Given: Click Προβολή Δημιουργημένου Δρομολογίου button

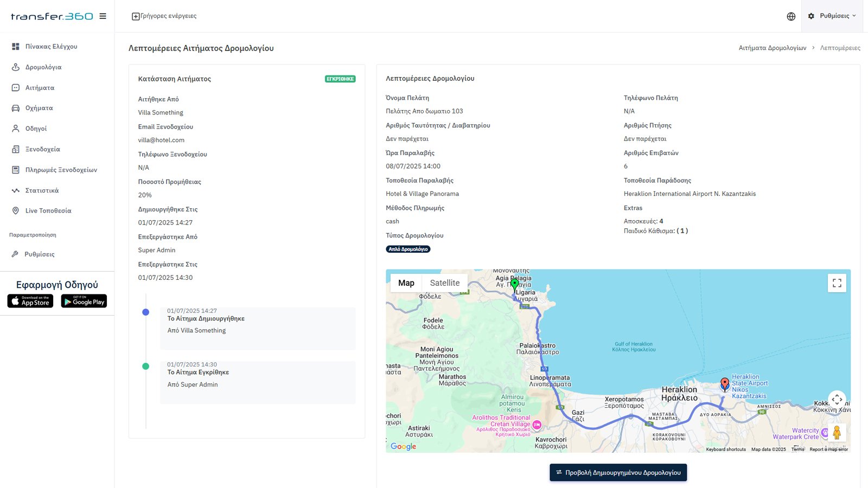Looking at the screenshot, I should (618, 473).
